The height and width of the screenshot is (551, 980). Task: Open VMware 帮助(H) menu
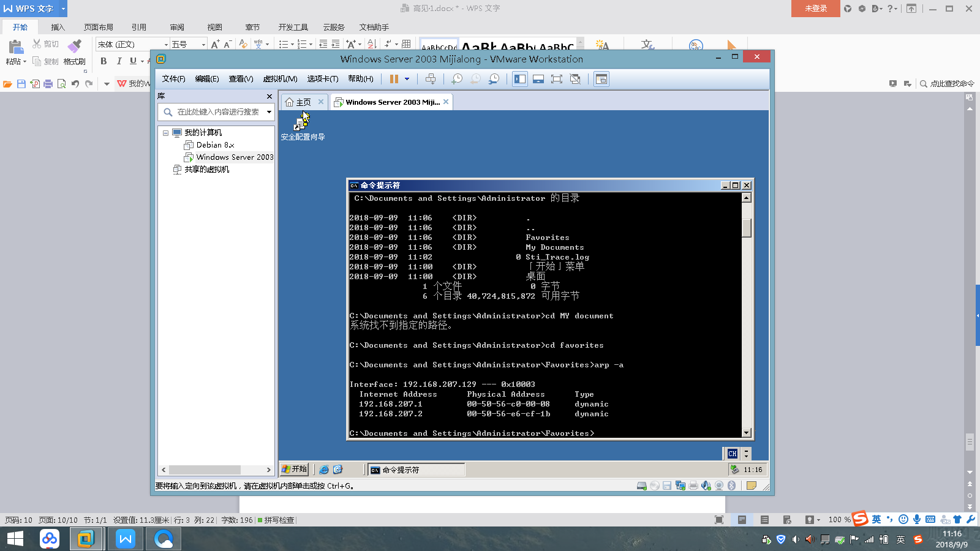361,79
